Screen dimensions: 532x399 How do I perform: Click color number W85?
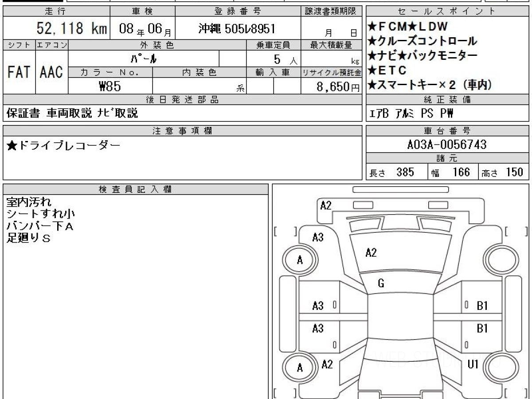[x=110, y=86]
